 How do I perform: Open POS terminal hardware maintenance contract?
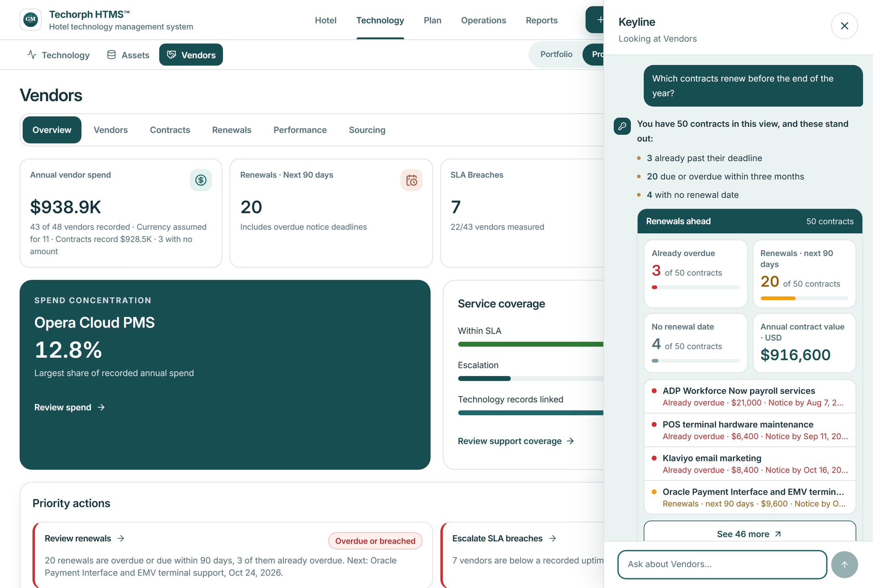(x=750, y=430)
